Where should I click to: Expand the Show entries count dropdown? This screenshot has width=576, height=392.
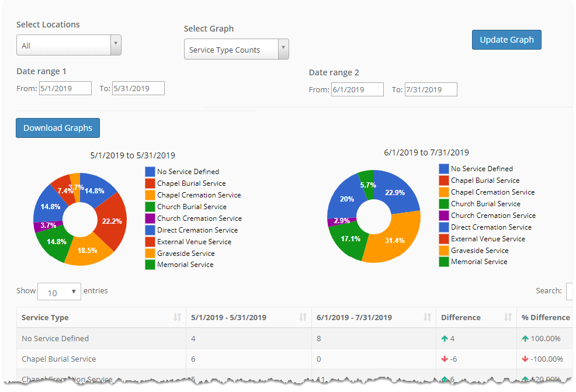pos(59,292)
